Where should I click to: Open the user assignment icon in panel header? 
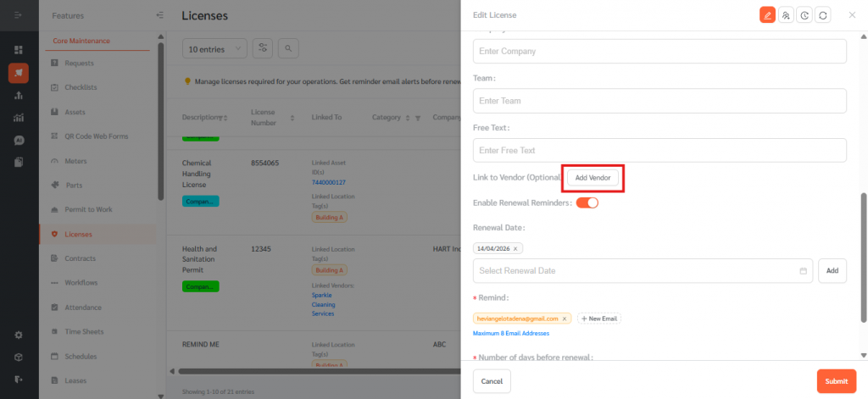pyautogui.click(x=786, y=15)
